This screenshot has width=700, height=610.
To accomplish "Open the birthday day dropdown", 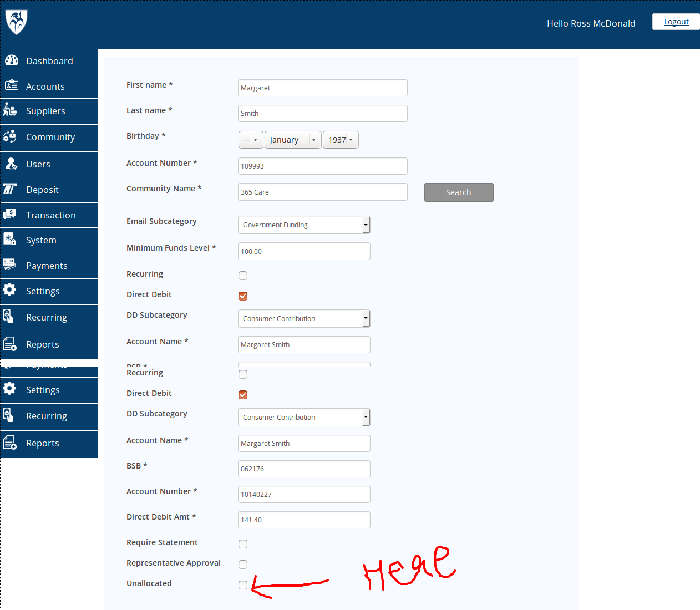I will tap(251, 140).
